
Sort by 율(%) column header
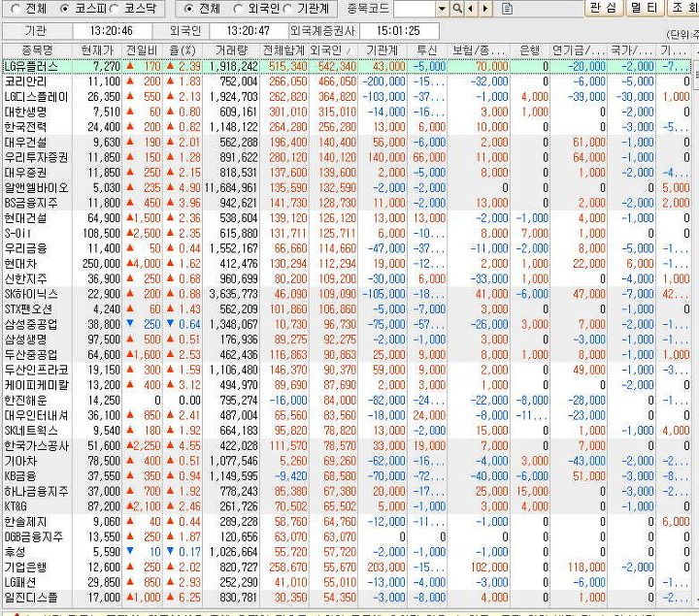coord(183,50)
